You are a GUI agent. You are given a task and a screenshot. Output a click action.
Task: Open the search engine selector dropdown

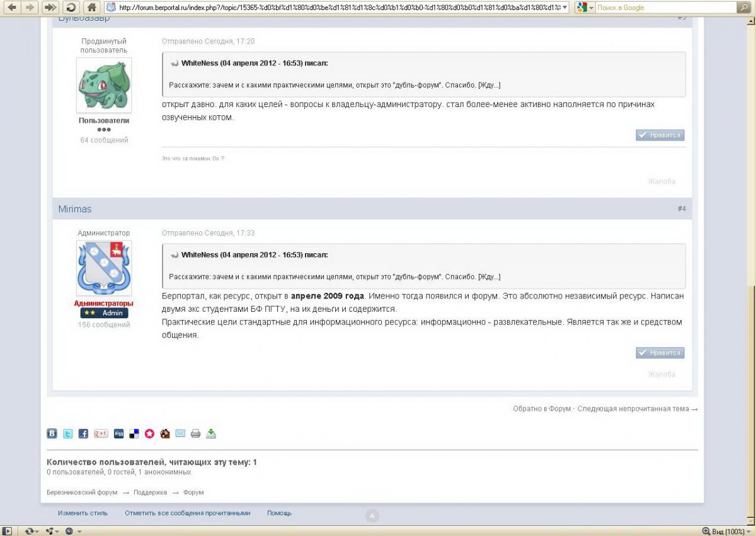592,8
